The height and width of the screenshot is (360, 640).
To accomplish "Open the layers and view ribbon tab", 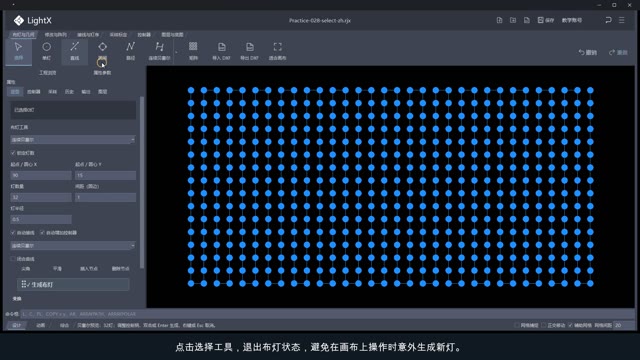I will click(172, 35).
